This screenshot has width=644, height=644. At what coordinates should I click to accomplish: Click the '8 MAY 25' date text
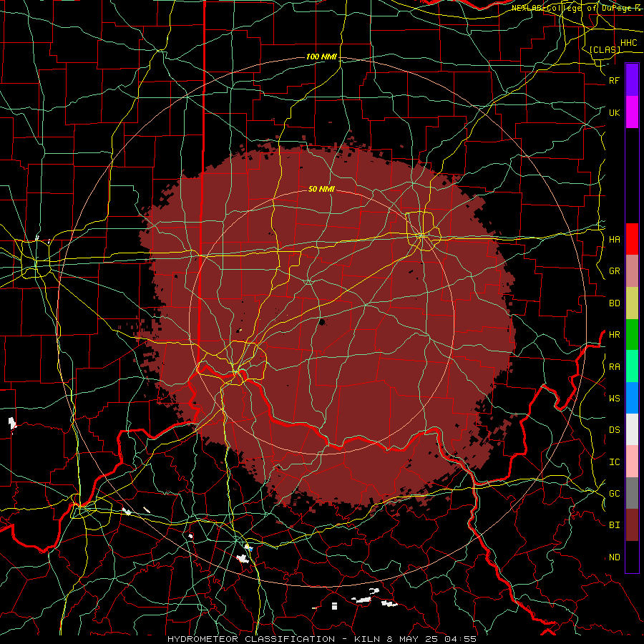(413, 639)
